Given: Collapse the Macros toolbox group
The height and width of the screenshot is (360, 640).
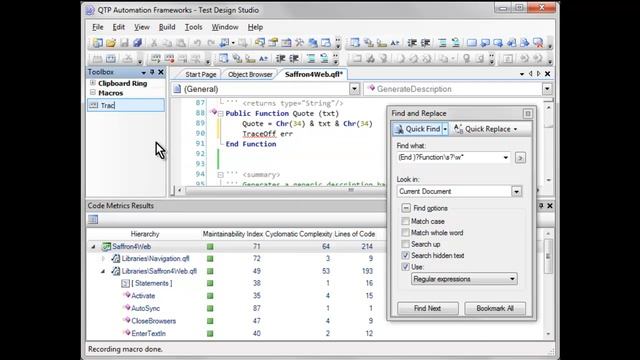Looking at the screenshot, I should click(93, 93).
